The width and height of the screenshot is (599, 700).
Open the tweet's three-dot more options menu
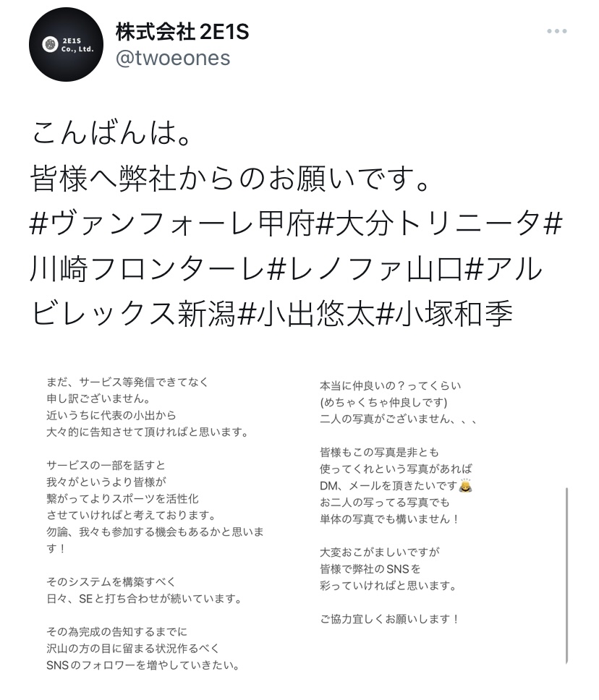tap(556, 32)
